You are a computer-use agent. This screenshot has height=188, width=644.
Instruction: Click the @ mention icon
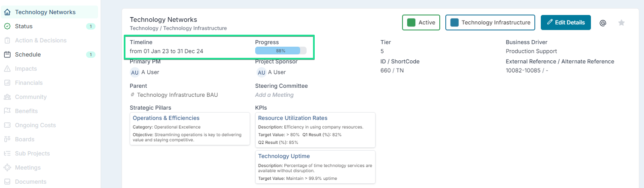[603, 23]
